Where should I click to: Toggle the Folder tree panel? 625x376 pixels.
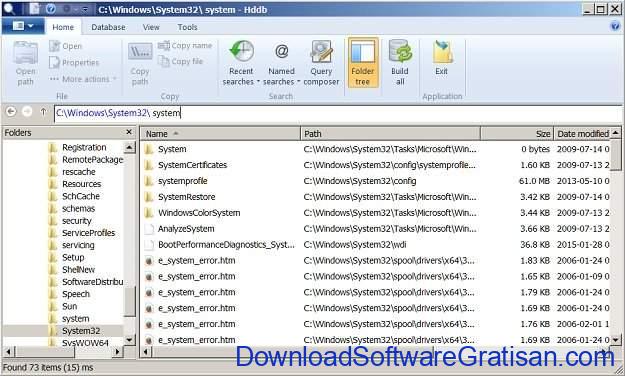click(363, 63)
